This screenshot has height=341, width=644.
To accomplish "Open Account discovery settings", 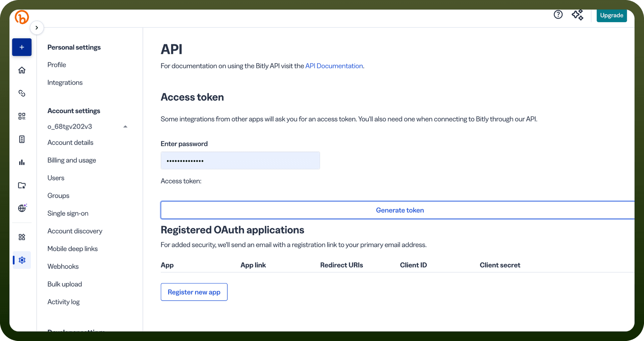I will pyautogui.click(x=75, y=231).
